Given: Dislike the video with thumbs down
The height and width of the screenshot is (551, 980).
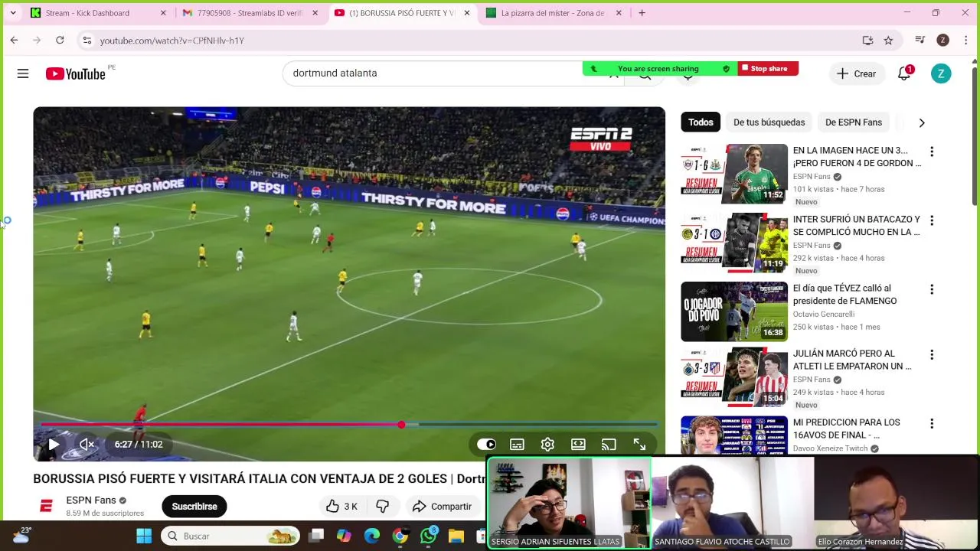Looking at the screenshot, I should 382,506.
